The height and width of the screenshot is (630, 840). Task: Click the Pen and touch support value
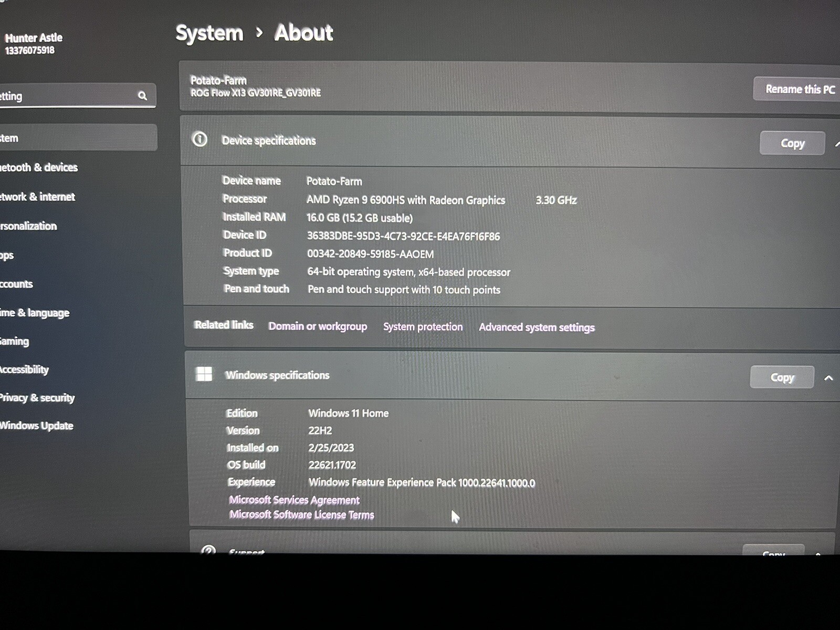pyautogui.click(x=404, y=289)
